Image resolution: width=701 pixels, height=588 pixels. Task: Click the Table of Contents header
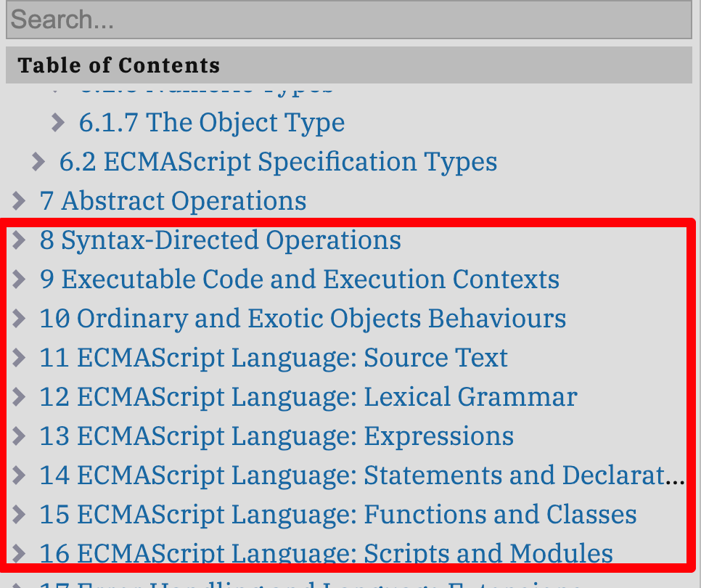tap(349, 65)
